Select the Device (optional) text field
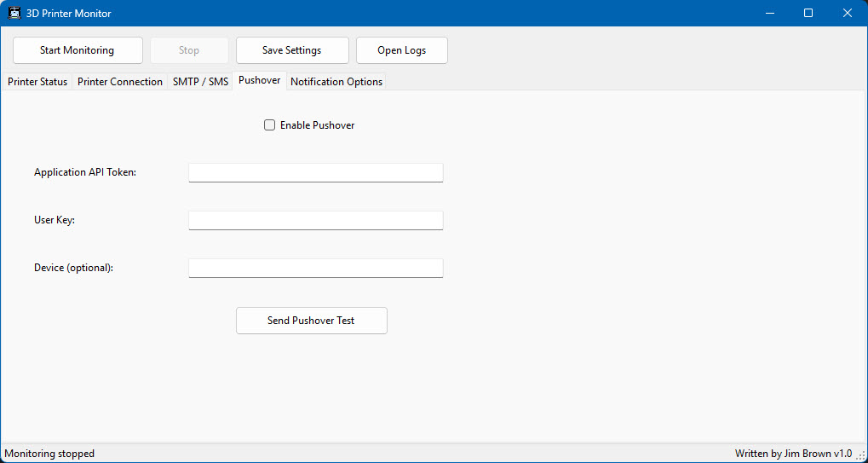Viewport: 868px width, 463px height. [x=316, y=268]
